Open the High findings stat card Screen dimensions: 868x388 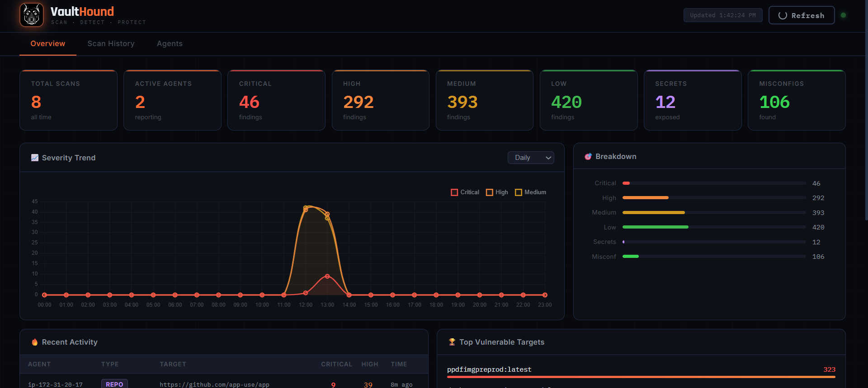click(381, 100)
